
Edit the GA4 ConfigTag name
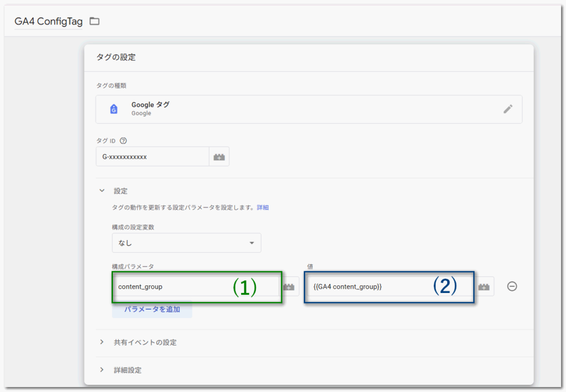pos(49,22)
